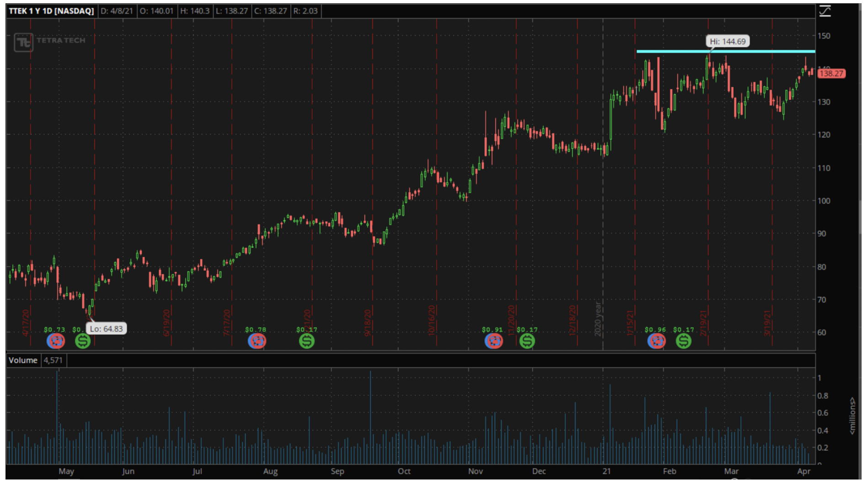This screenshot has height=485, width=868.
Task: Click the Lo: 64.83 price bubble
Action: [106, 329]
